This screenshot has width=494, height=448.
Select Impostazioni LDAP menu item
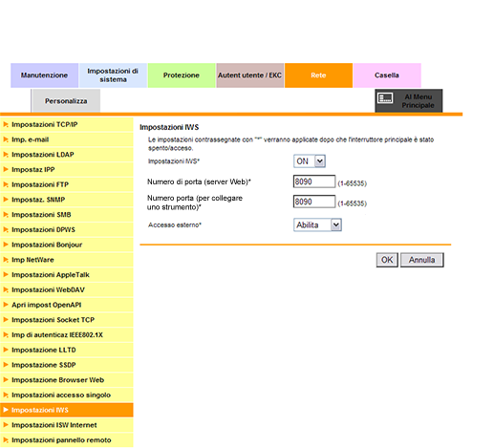click(67, 155)
